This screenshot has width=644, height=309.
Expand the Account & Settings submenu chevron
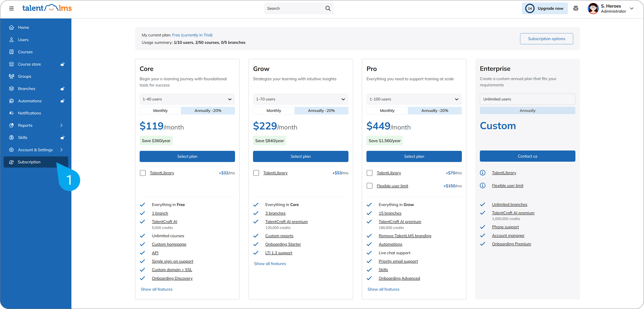(x=62, y=150)
